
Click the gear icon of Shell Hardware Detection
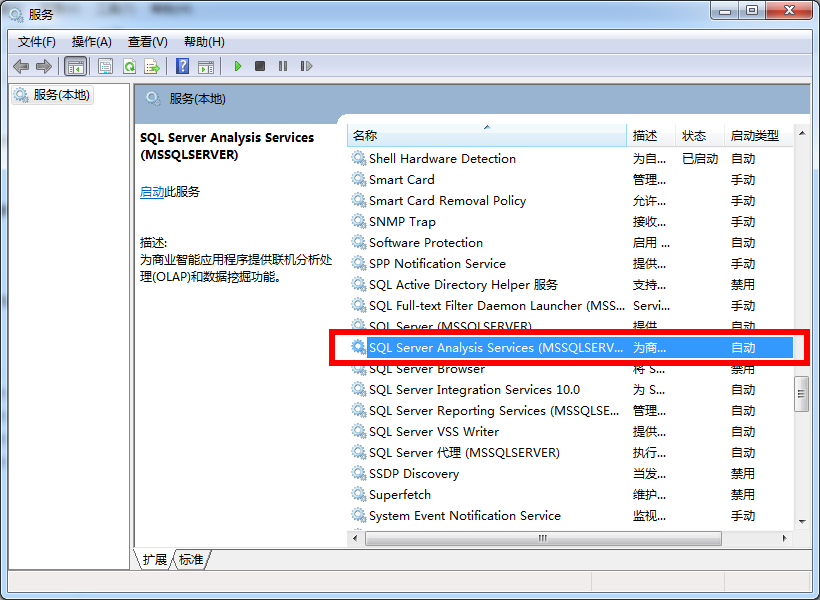(x=358, y=158)
